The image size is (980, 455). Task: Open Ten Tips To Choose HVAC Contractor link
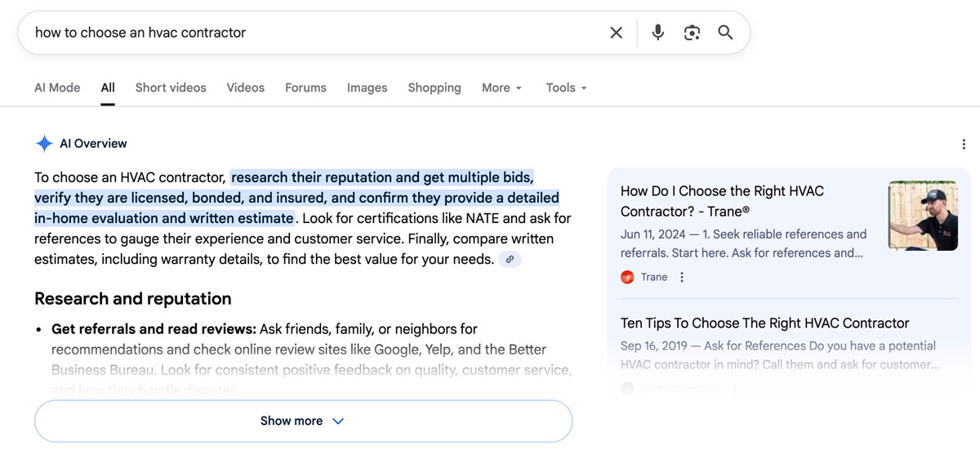tap(764, 323)
